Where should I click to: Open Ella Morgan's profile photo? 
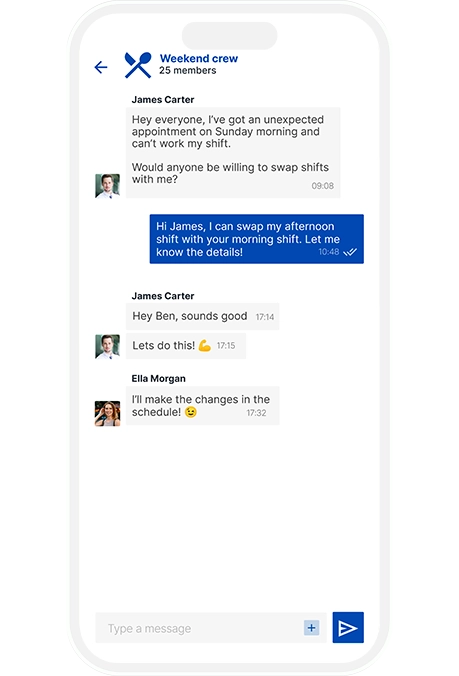(107, 413)
